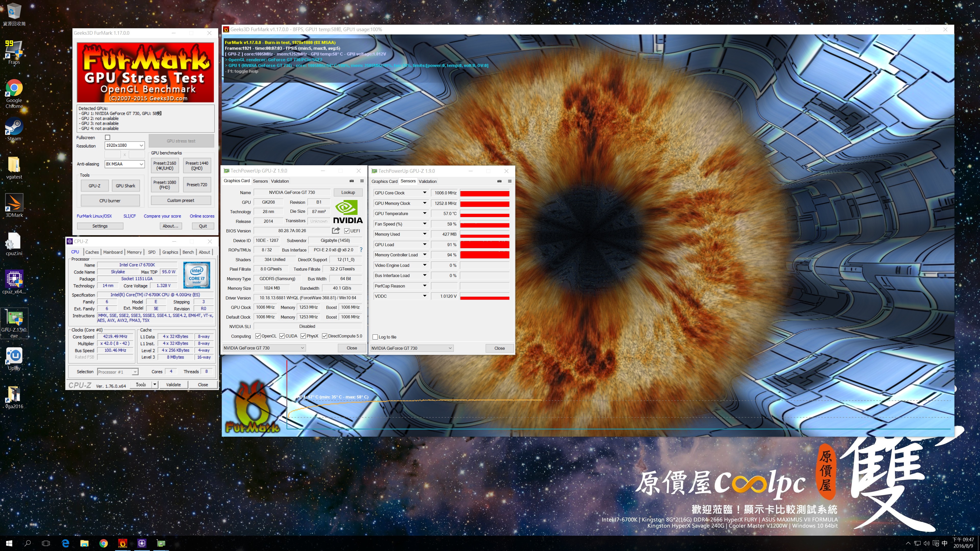Open the vgatest folder on desktop
The height and width of the screenshot is (551, 980).
pyautogui.click(x=14, y=168)
